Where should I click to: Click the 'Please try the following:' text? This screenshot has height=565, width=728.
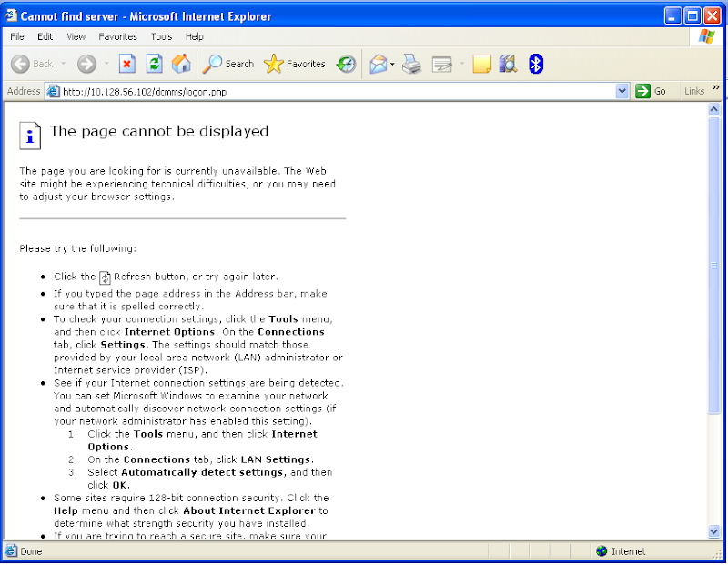(x=78, y=248)
